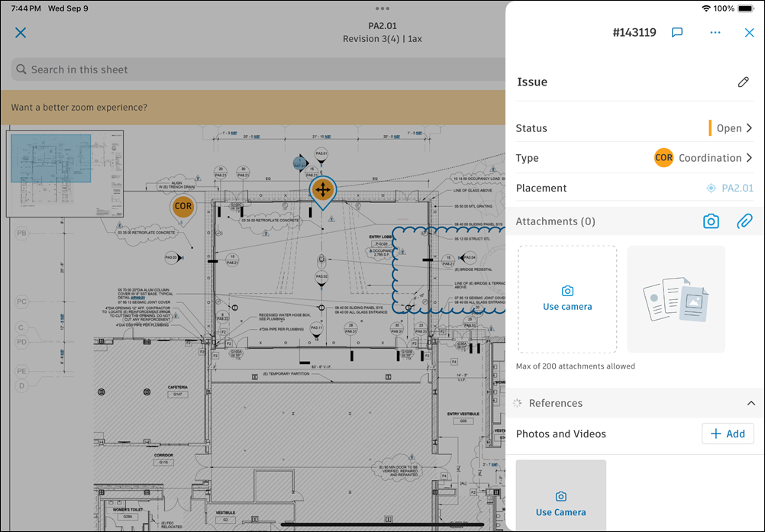Tap the camera icon beside Attachments (0)
765x532 pixels.
[x=711, y=221]
